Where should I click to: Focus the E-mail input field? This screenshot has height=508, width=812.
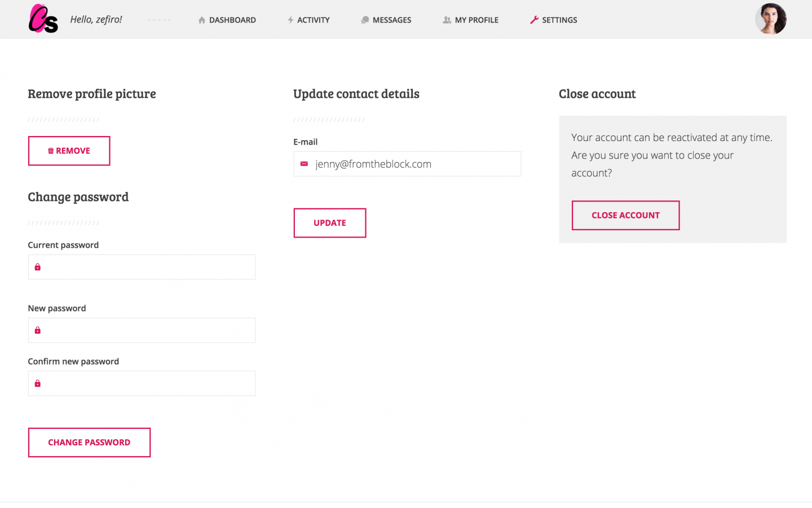[407, 164]
